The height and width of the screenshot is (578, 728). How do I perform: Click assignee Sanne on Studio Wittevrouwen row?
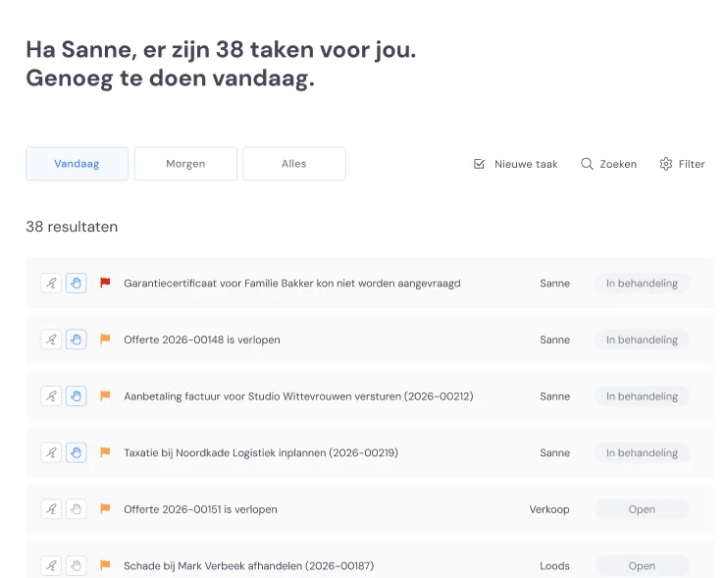click(554, 396)
